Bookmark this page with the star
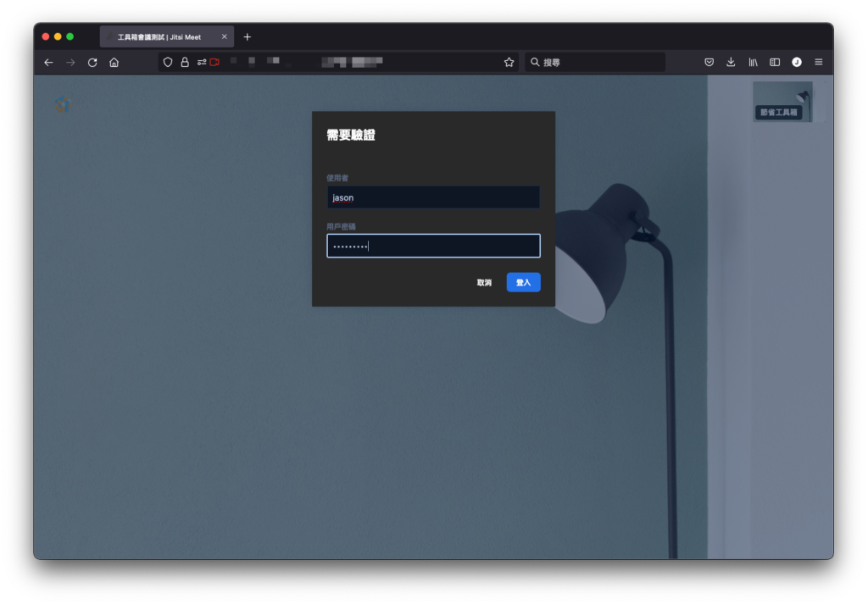The width and height of the screenshot is (868, 604). click(509, 63)
